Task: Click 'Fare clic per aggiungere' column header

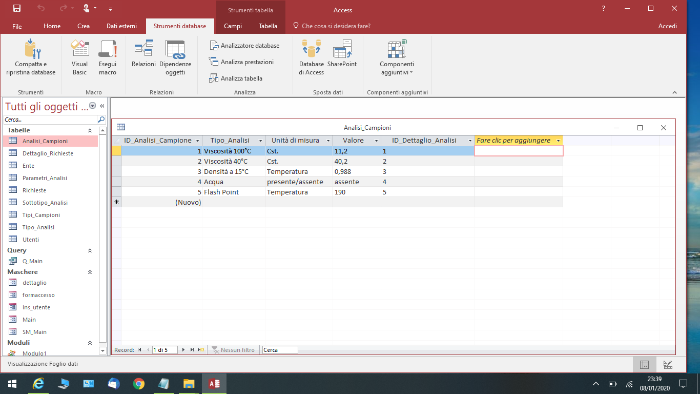Action: [518, 141]
